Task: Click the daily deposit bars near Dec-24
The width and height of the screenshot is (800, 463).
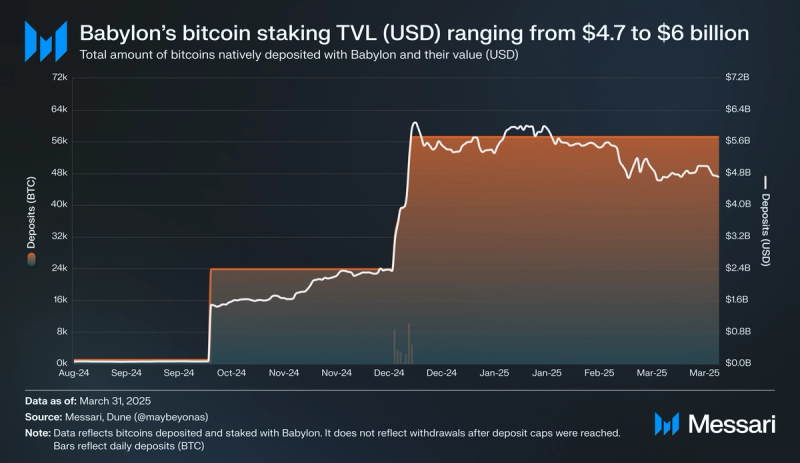Action: point(403,344)
